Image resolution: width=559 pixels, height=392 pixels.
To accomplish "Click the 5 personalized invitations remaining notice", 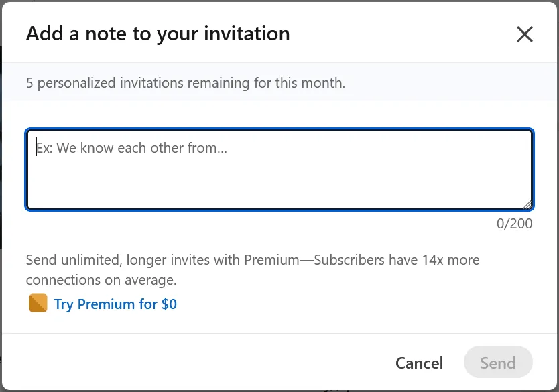I will 185,82.
